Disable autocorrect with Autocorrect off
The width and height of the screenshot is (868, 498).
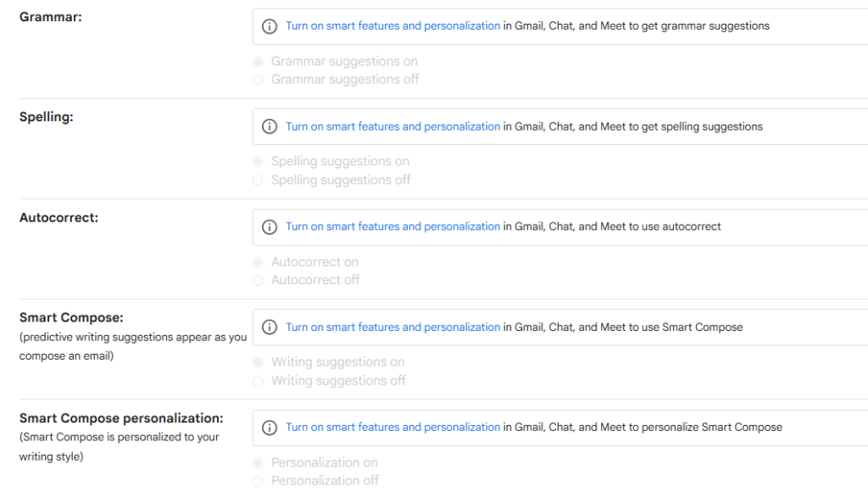(258, 280)
